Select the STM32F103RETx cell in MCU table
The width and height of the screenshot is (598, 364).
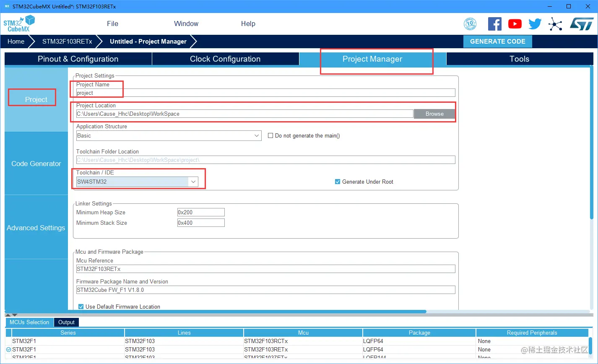coord(303,349)
